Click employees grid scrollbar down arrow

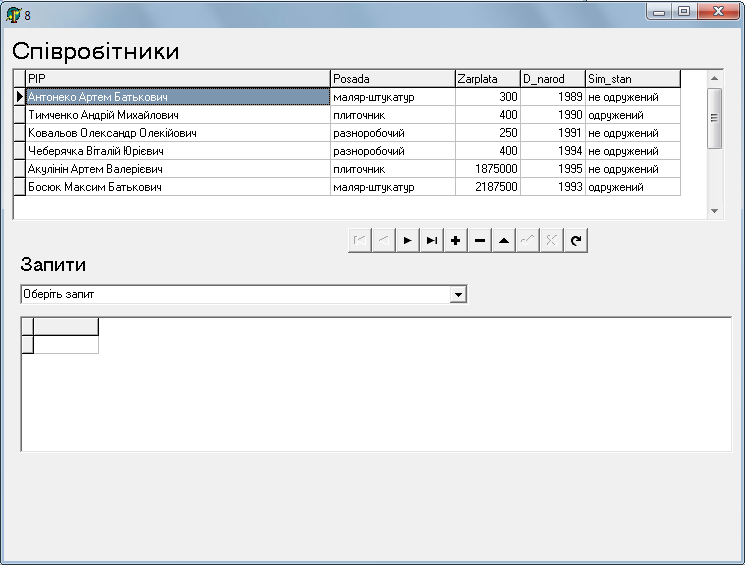714,211
